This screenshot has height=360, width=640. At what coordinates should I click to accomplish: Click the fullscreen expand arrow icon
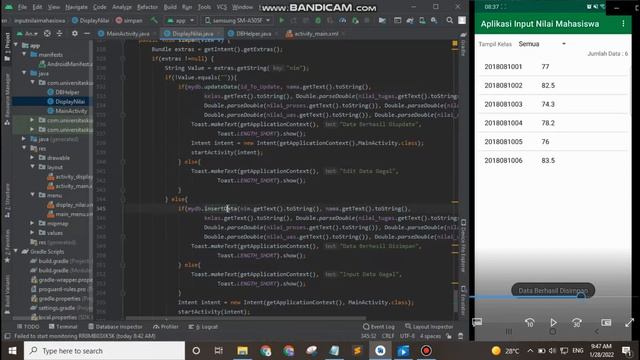tap(629, 322)
